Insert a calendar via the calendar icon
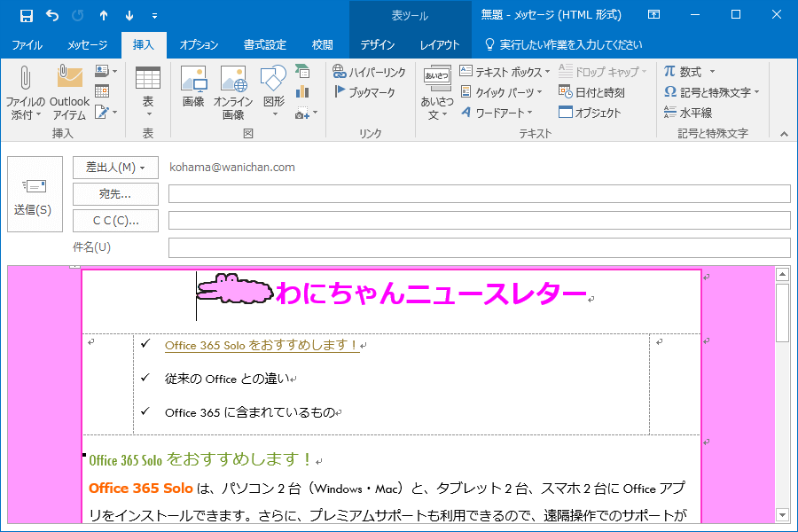Image resolution: width=798 pixels, height=532 pixels. [x=102, y=91]
